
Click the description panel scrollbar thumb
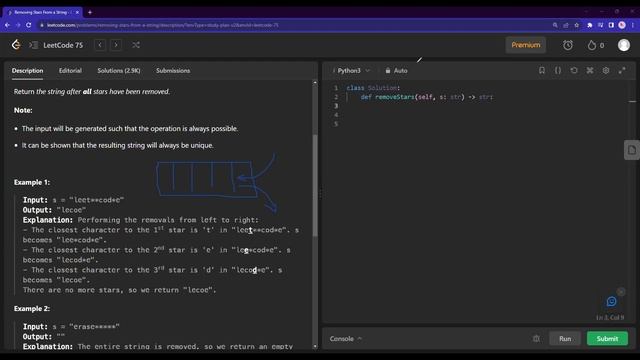click(x=315, y=186)
